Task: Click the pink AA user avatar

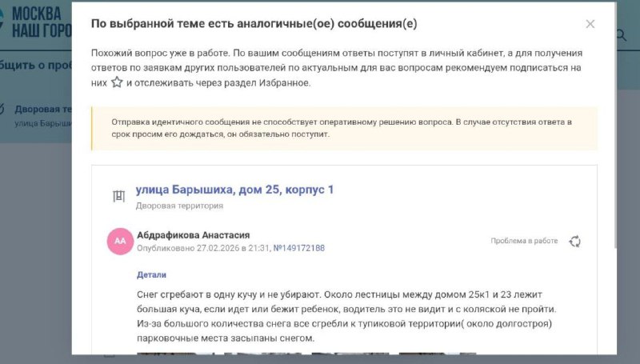Action: 120,241
